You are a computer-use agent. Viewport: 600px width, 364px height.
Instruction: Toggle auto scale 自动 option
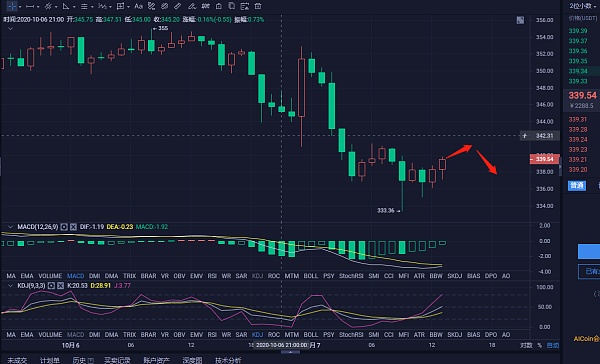(553, 345)
